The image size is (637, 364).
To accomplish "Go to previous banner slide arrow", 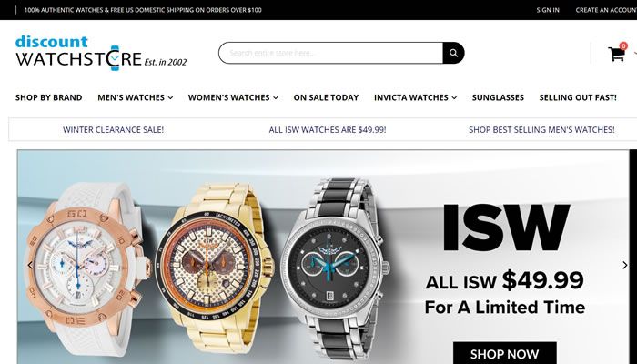I will point(30,266).
